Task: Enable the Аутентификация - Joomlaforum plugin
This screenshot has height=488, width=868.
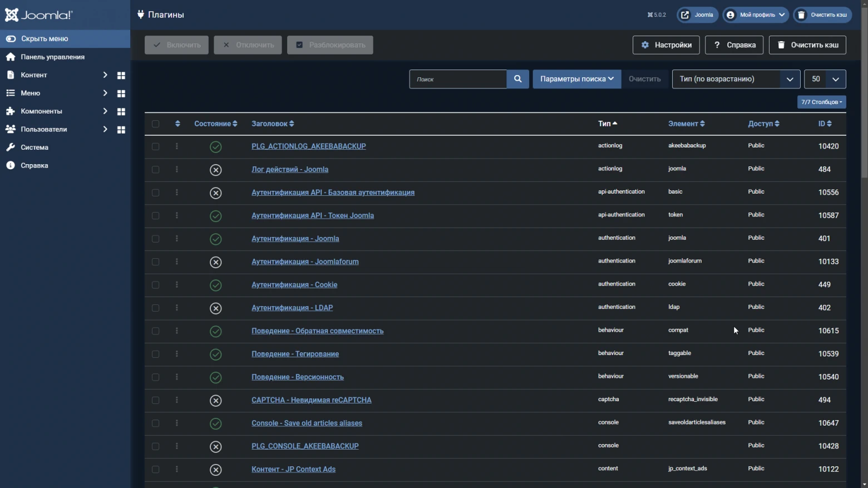Action: 216,262
